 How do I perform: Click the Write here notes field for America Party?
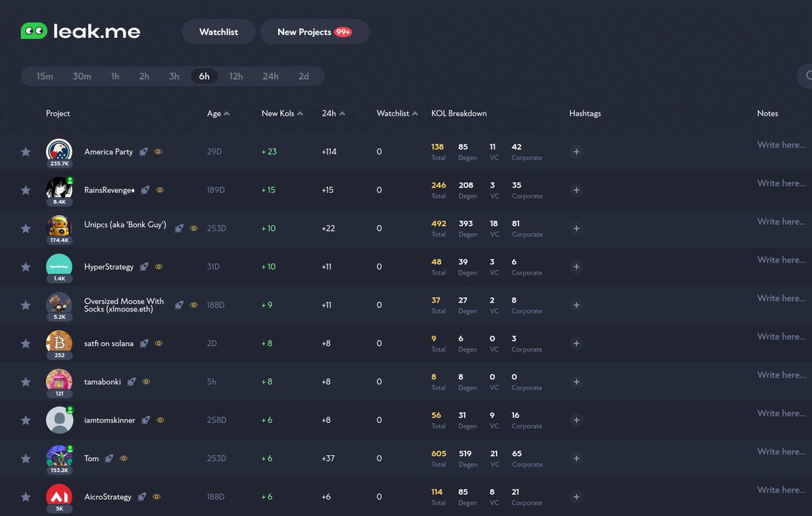tap(781, 145)
